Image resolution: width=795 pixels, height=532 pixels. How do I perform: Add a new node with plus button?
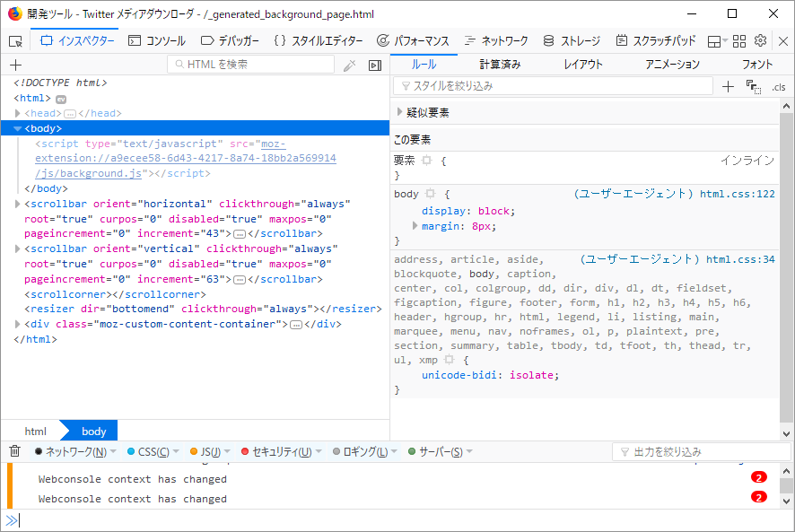pos(16,65)
